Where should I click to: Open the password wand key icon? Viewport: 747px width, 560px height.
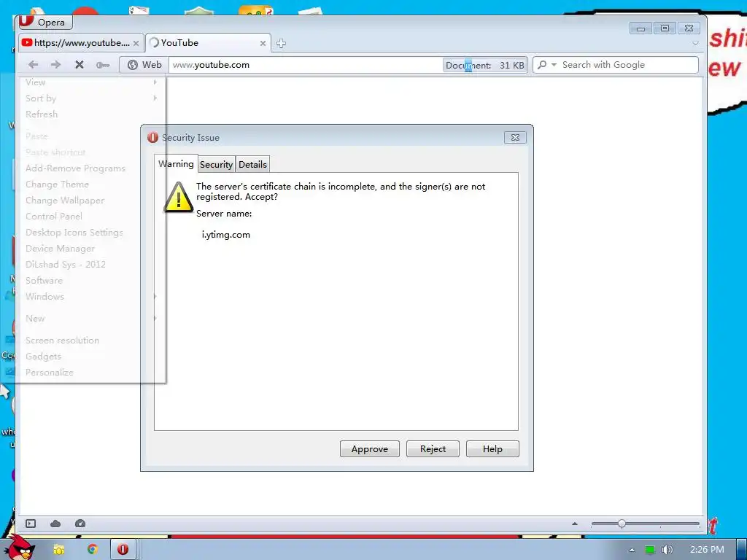tap(103, 65)
